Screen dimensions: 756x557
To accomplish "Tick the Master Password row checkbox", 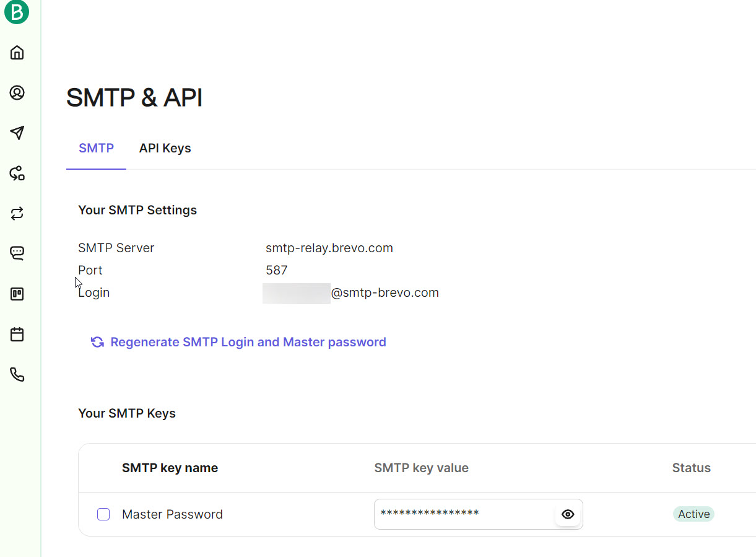I will [103, 514].
